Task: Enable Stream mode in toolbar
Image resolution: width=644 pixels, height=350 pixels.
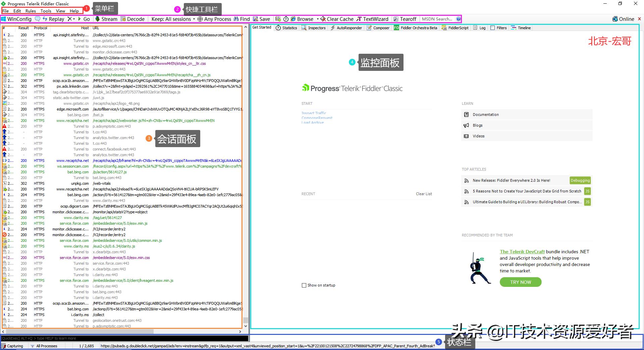Action: click(106, 19)
